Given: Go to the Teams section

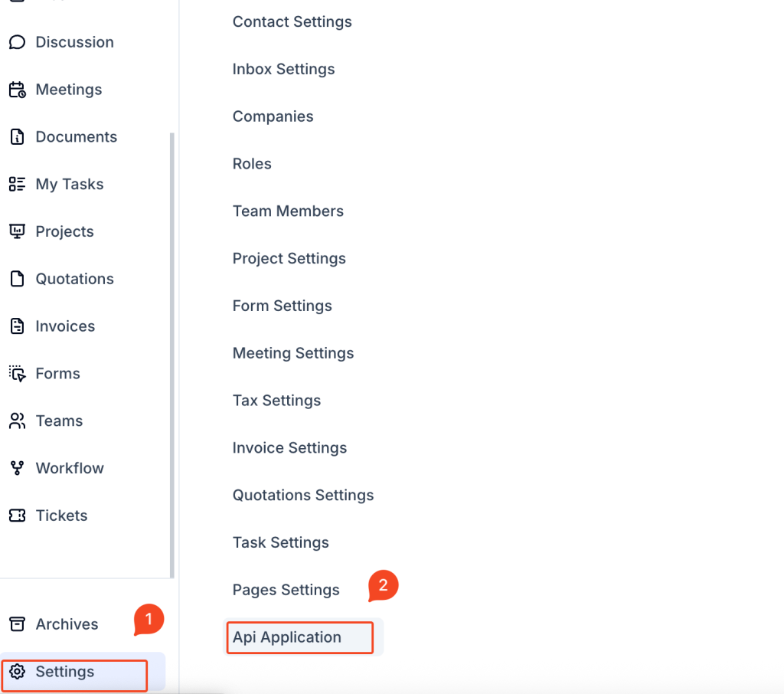Looking at the screenshot, I should pos(59,421).
